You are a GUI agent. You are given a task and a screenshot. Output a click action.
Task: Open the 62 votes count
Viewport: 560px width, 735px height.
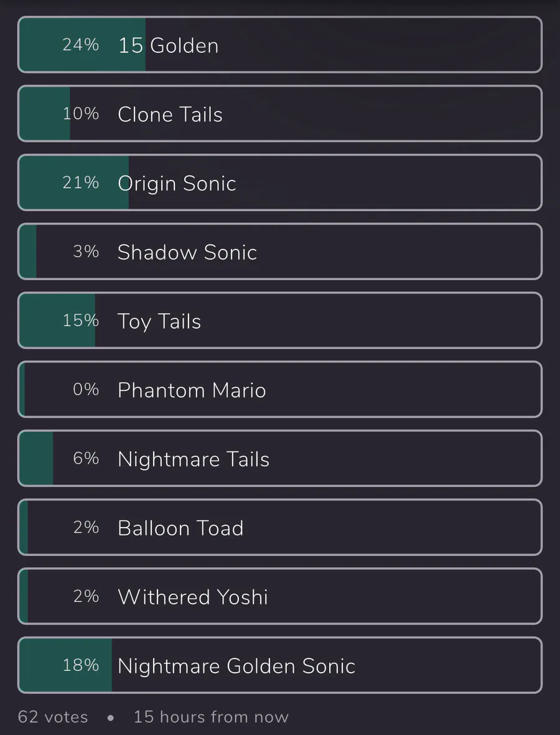click(x=53, y=717)
